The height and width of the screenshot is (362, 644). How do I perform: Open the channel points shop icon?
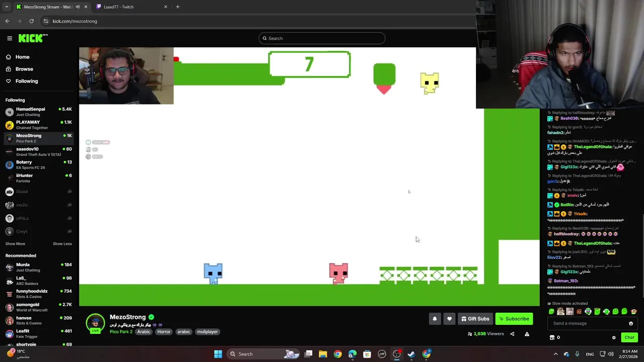552,337
